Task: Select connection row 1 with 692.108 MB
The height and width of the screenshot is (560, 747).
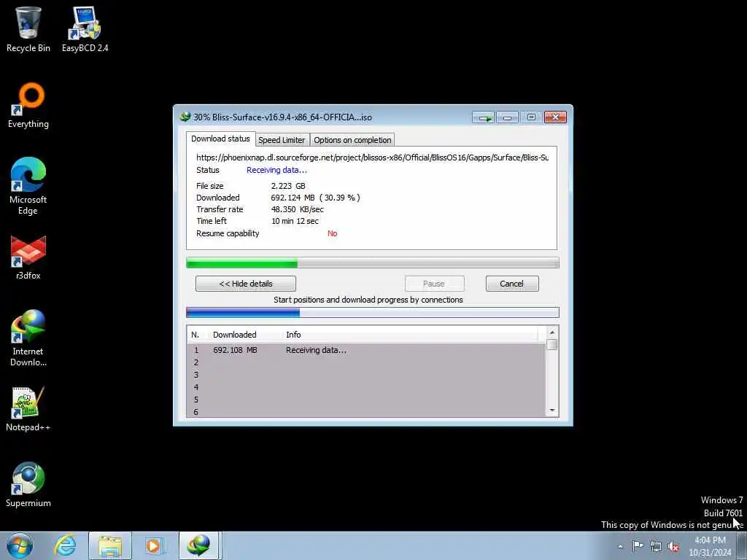Action: 366,350
